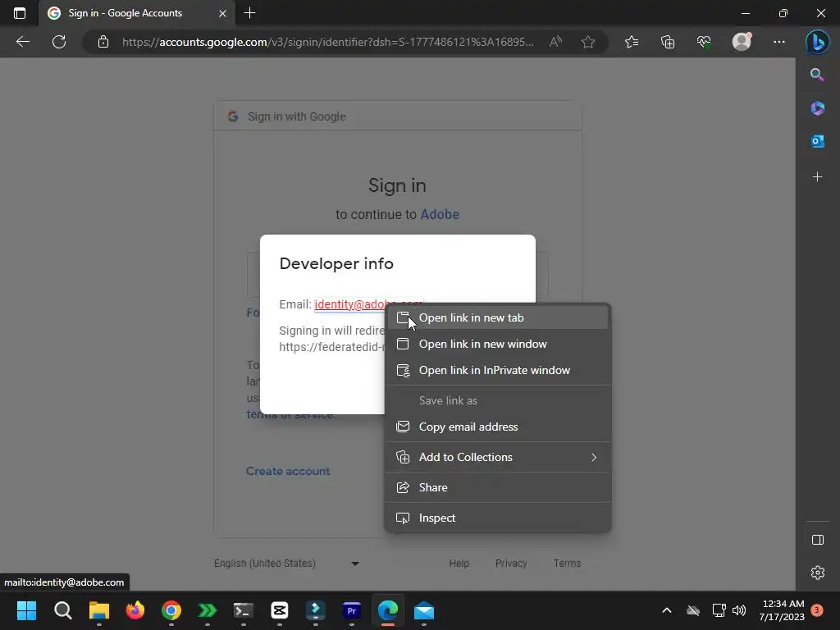This screenshot has width=840, height=630.
Task: Open the Windows Start menu
Action: click(x=26, y=610)
